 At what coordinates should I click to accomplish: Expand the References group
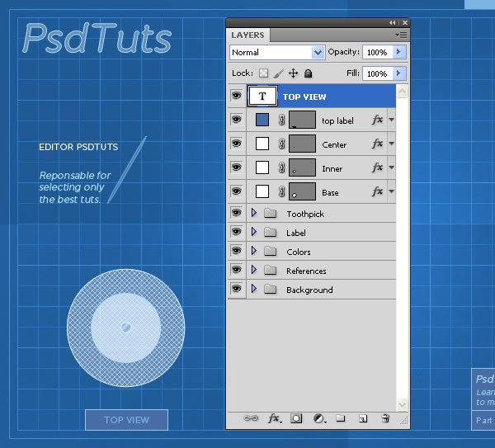[x=254, y=270]
